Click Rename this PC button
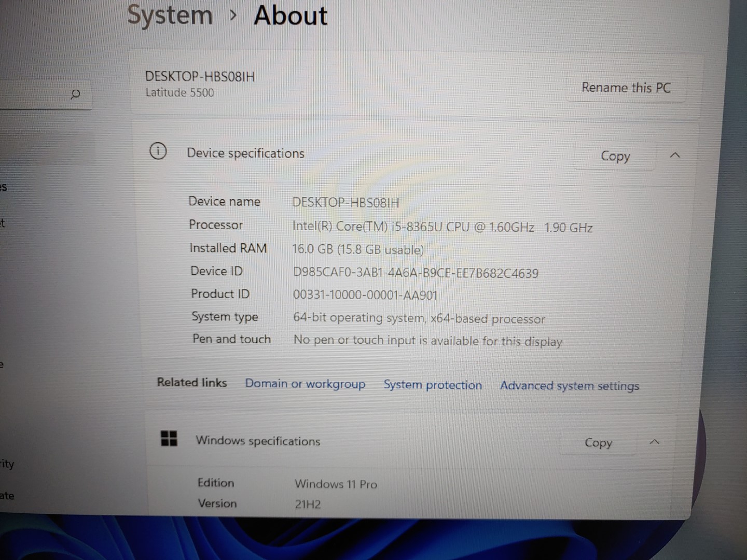The width and height of the screenshot is (747, 560). 626,88
